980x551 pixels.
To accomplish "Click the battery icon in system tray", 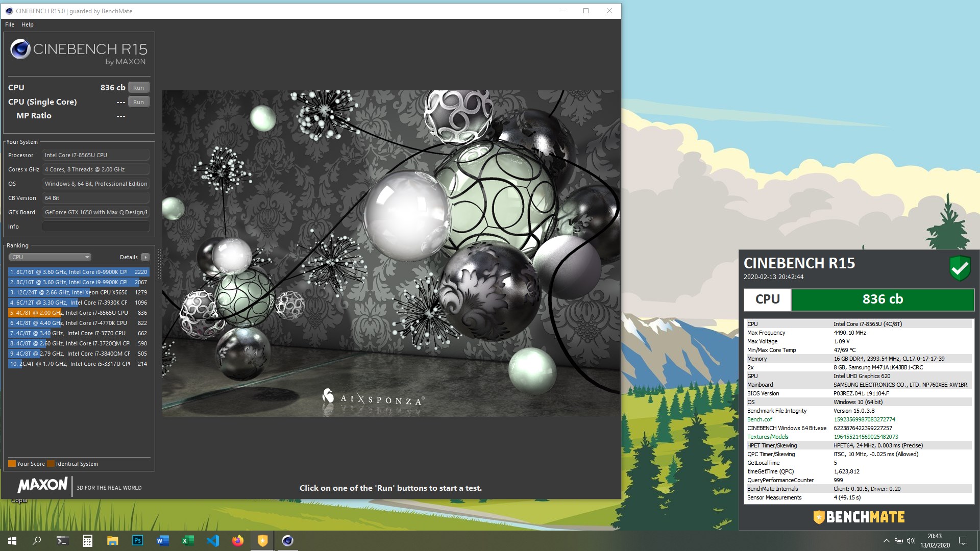I will tap(898, 541).
